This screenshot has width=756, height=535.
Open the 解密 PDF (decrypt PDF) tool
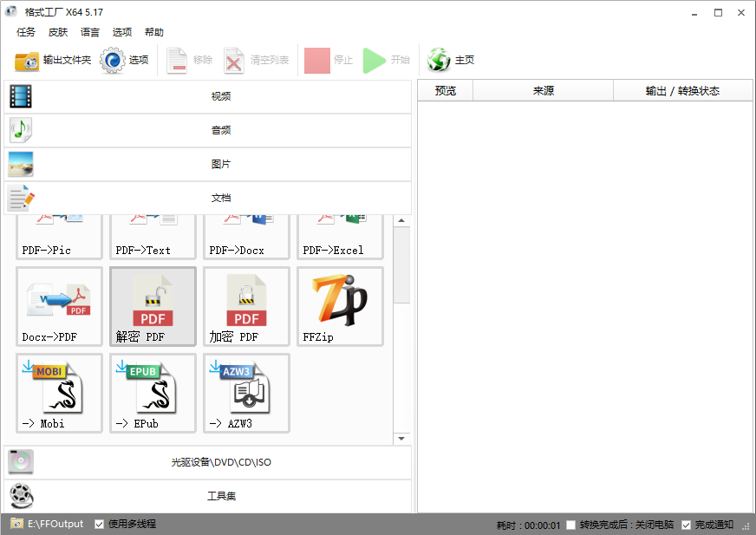pos(153,307)
